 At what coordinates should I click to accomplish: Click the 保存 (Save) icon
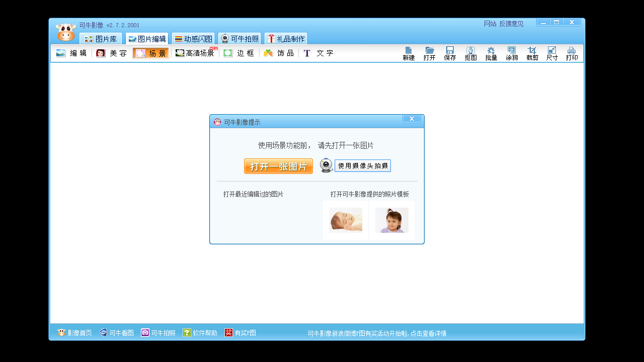[x=449, y=53]
